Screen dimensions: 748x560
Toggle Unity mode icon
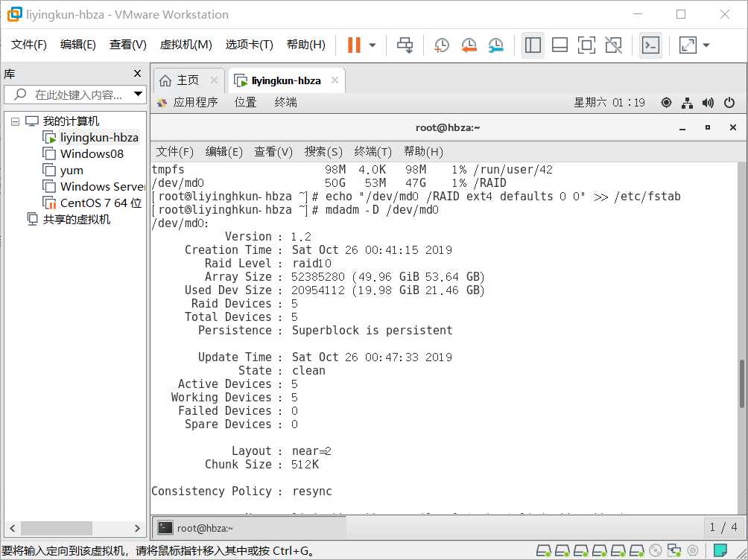tap(613, 45)
